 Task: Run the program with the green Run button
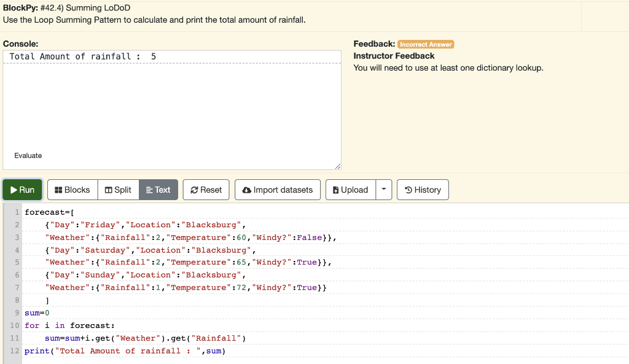[22, 190]
